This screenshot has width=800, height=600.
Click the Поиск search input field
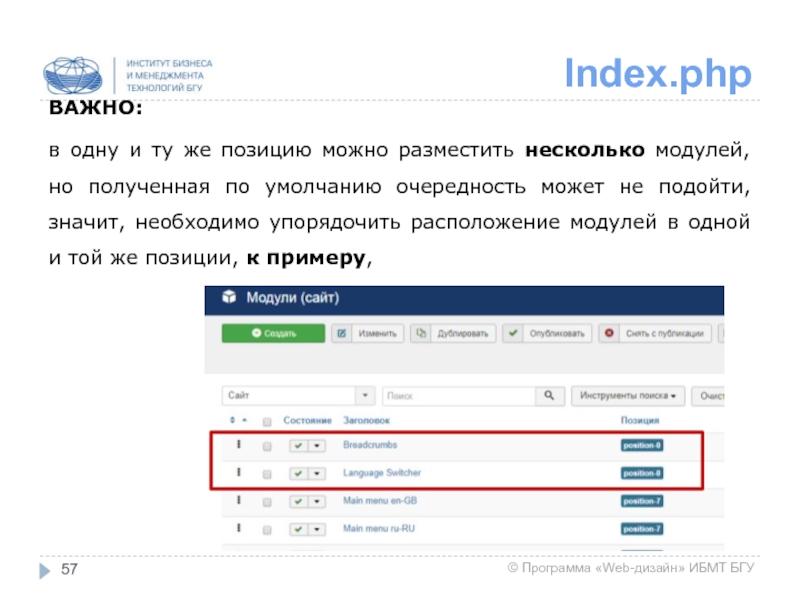(459, 395)
